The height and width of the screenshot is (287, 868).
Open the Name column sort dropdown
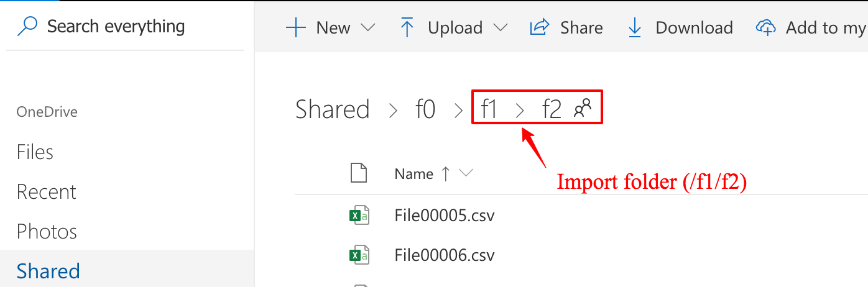[x=466, y=173]
